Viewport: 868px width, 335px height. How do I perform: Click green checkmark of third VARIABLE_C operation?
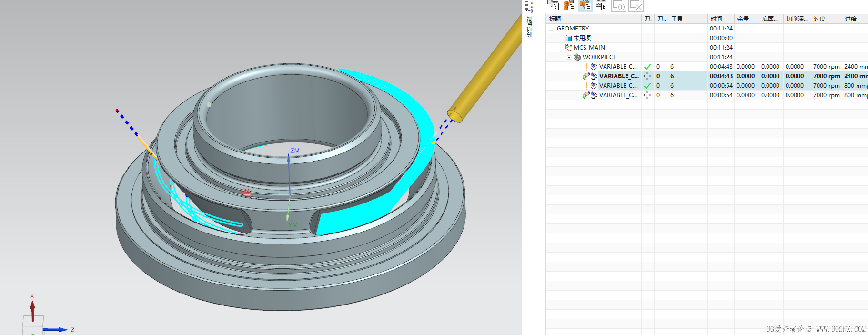pyautogui.click(x=647, y=86)
